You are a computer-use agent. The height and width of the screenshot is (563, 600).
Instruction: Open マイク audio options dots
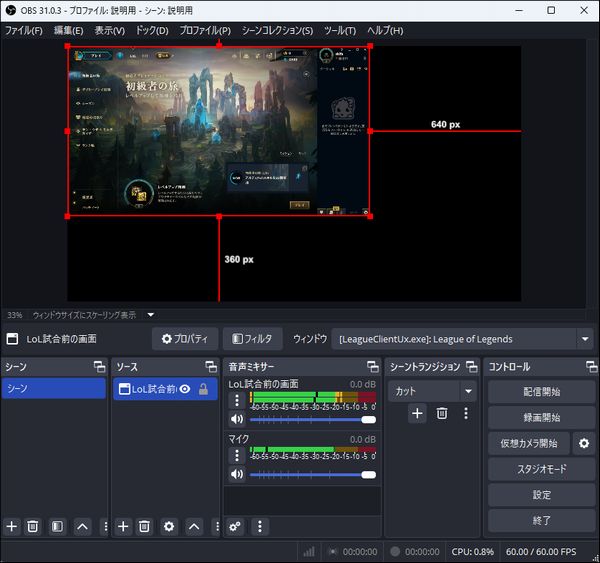(x=237, y=455)
